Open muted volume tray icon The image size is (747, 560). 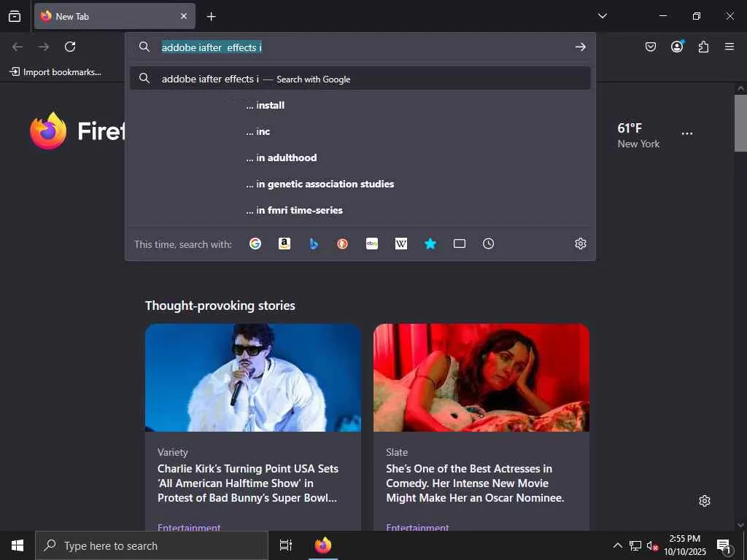point(652,546)
